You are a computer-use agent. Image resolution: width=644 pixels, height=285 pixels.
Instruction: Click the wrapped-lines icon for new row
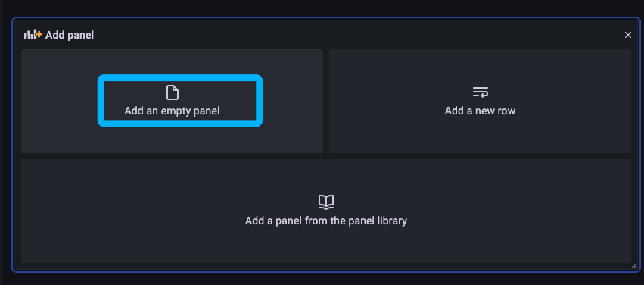pyautogui.click(x=480, y=92)
